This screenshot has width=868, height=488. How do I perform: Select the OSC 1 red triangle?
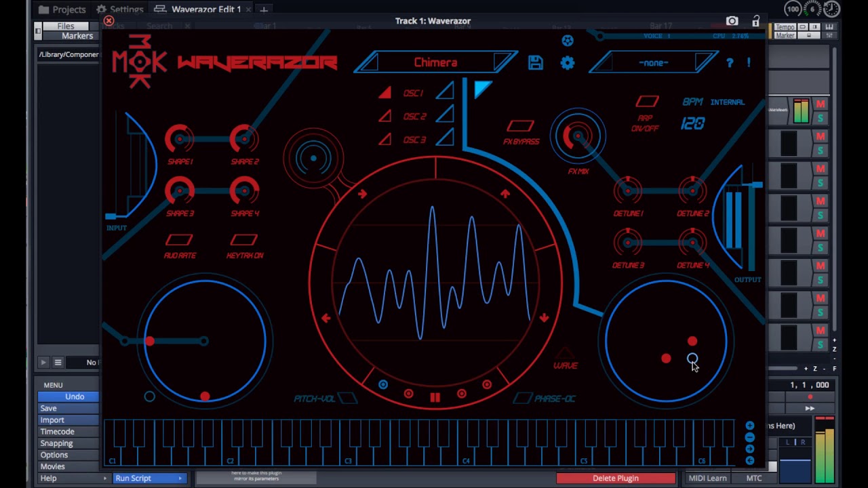(x=385, y=93)
